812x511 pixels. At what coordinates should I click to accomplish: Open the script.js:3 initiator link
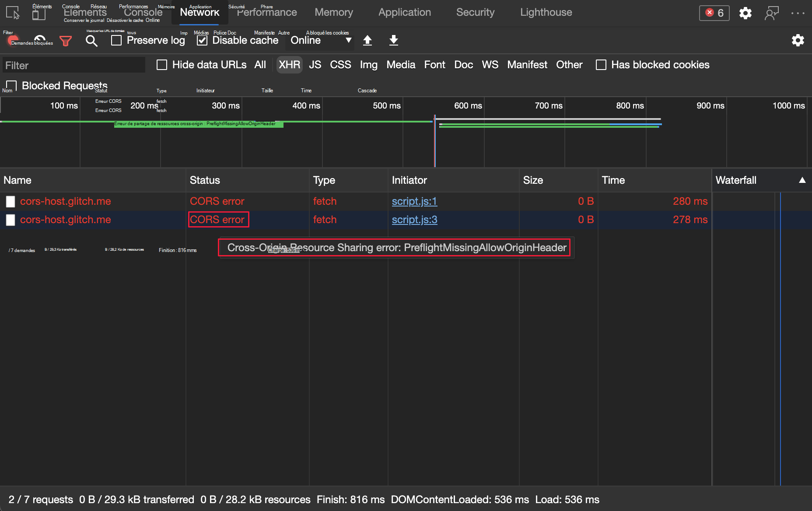coord(414,220)
